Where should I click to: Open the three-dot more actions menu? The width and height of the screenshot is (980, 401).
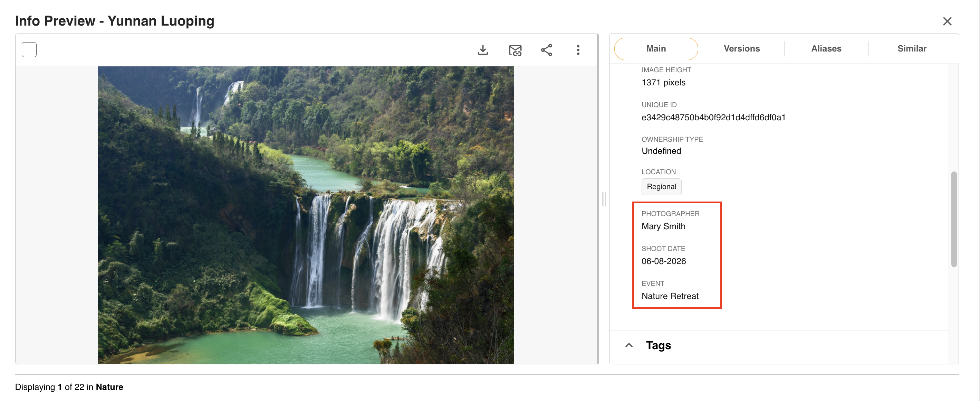point(578,50)
